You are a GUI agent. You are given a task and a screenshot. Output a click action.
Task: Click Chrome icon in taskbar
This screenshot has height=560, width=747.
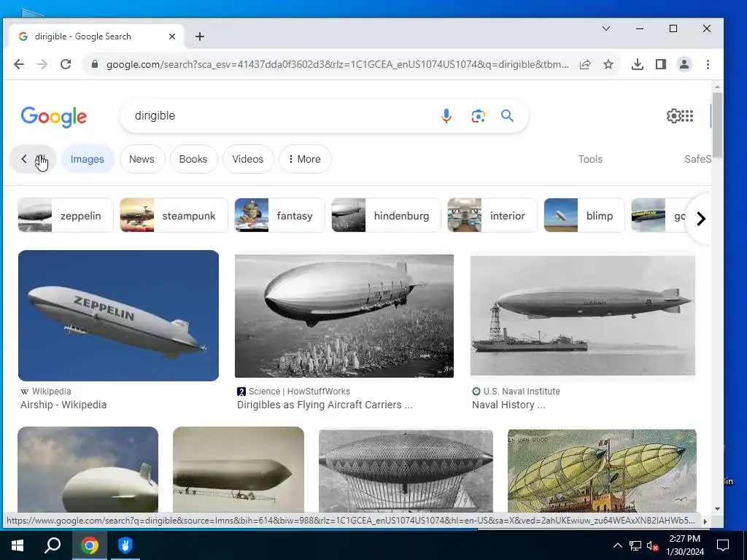coord(89,545)
